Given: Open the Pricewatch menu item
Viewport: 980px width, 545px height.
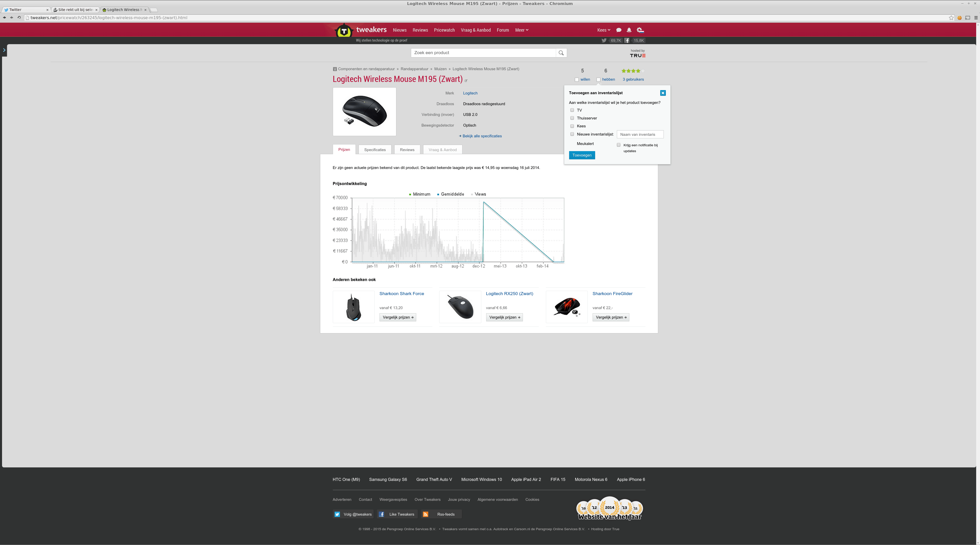Looking at the screenshot, I should click(444, 30).
